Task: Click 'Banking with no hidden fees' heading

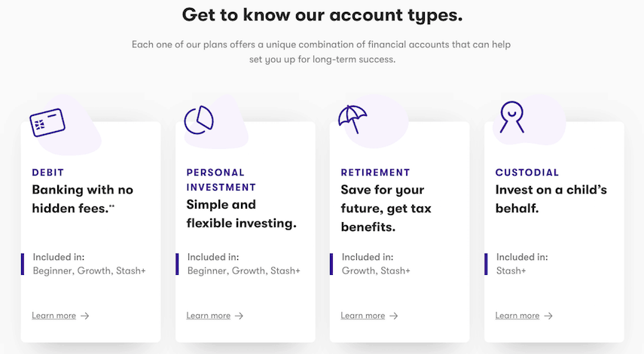Action: (83, 199)
